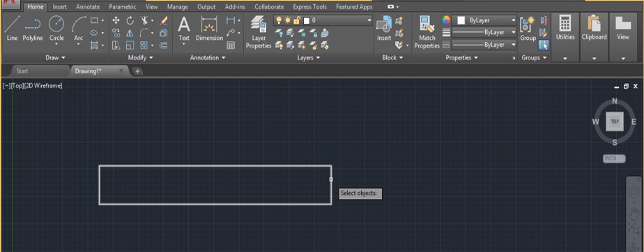Activate the Move tool
Screen dimensions: 644x252
[x=116, y=20]
